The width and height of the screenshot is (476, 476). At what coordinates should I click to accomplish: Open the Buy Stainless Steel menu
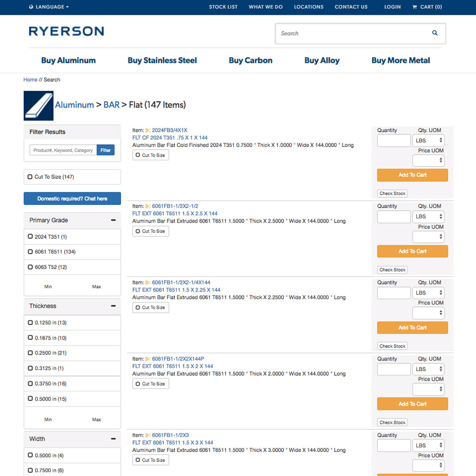[162, 60]
